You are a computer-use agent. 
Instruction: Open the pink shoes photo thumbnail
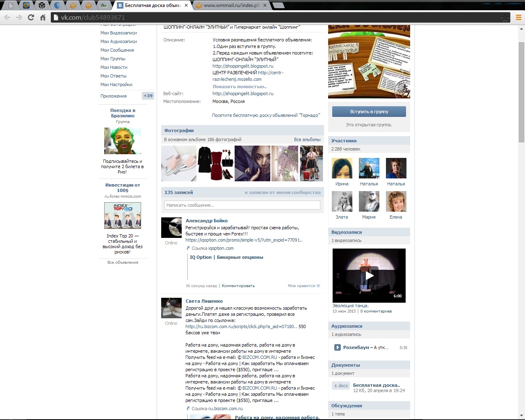coord(178,163)
